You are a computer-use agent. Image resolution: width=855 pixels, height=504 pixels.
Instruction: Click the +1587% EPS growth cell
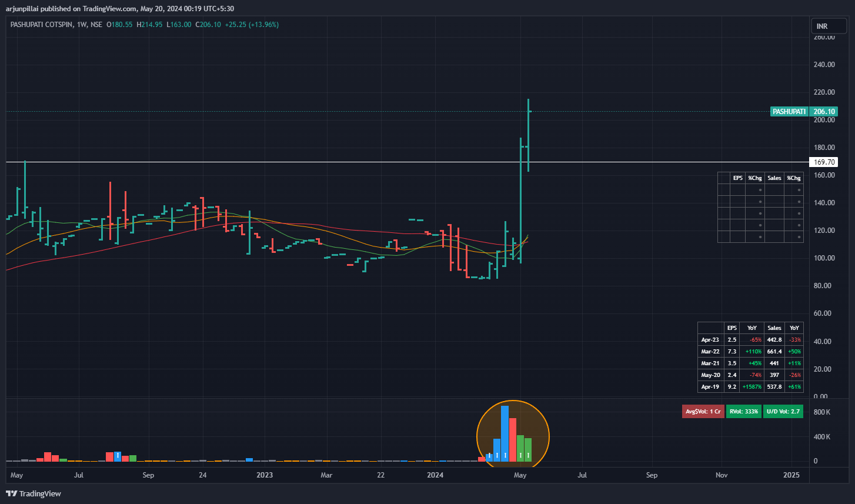(x=752, y=387)
